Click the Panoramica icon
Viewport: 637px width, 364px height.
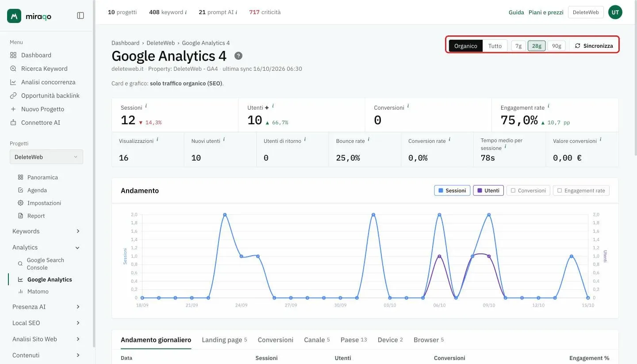(x=20, y=177)
